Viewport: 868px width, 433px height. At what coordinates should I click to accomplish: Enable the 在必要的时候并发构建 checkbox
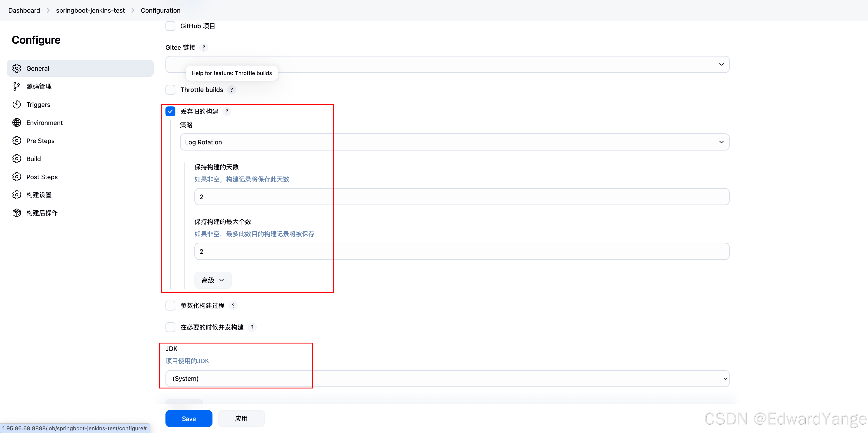click(x=170, y=327)
